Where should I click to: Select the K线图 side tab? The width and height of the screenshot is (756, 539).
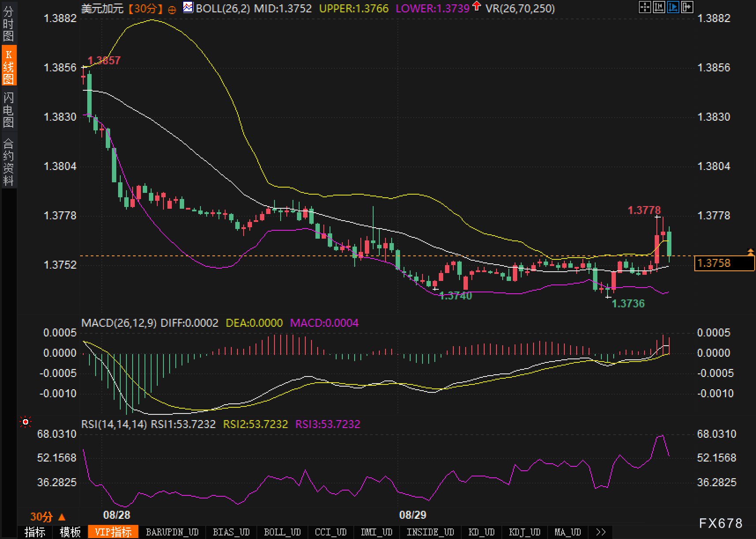[8, 67]
